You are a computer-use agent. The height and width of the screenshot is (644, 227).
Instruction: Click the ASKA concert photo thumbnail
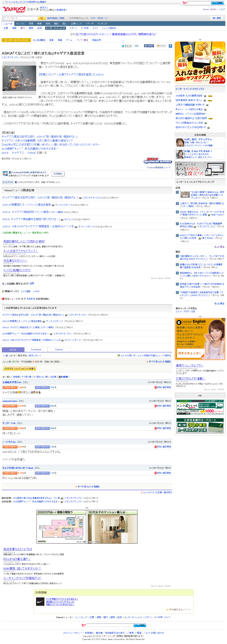19,79
